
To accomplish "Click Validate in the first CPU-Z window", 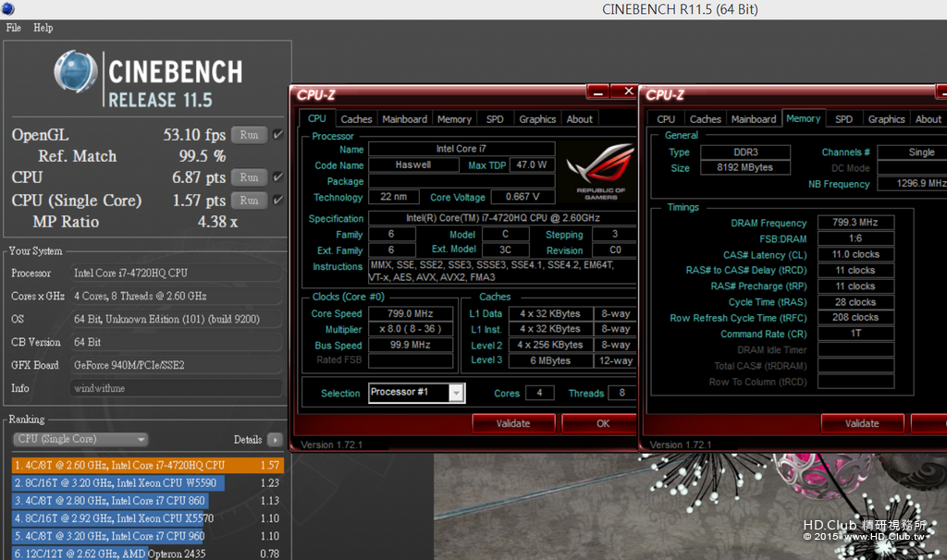I will click(512, 423).
